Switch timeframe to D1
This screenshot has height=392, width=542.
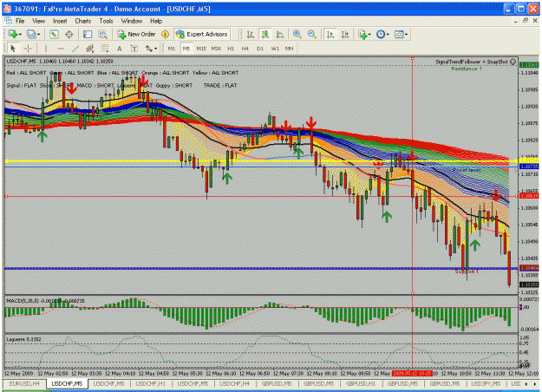pos(260,49)
